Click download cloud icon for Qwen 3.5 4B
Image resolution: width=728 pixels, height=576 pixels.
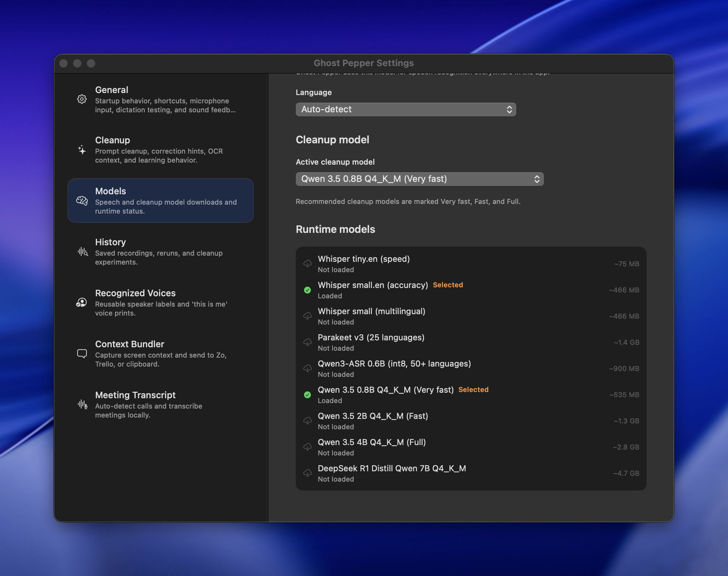tap(307, 447)
